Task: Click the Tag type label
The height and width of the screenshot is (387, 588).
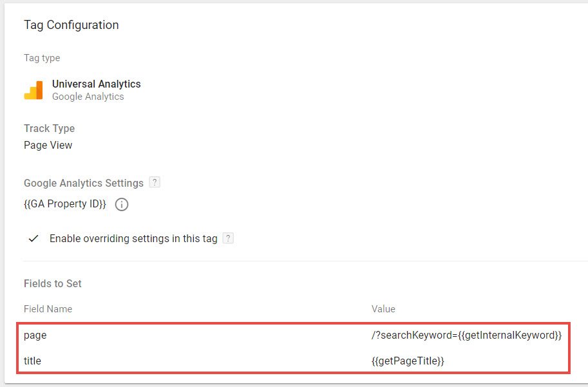Action: point(42,58)
